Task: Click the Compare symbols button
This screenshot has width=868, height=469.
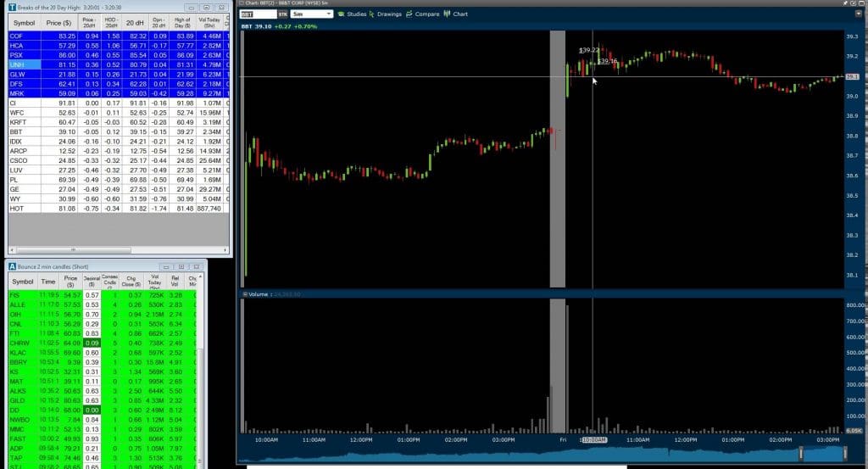Action: coord(422,14)
